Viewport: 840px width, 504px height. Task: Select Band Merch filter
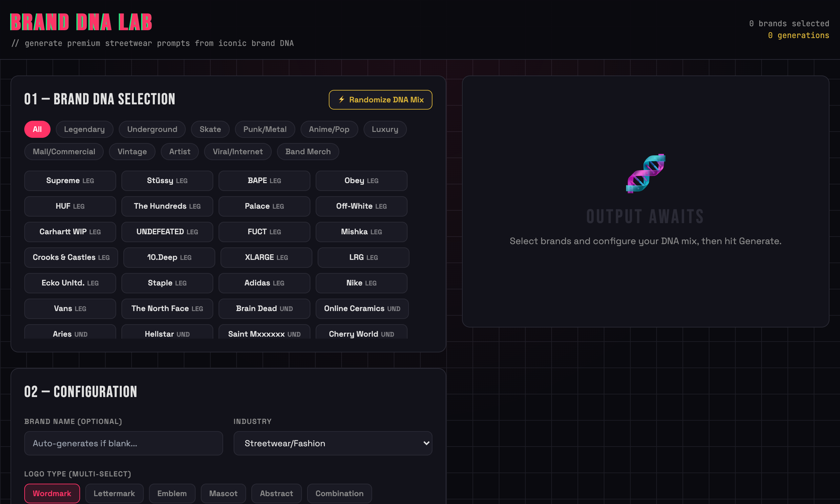[x=308, y=152]
